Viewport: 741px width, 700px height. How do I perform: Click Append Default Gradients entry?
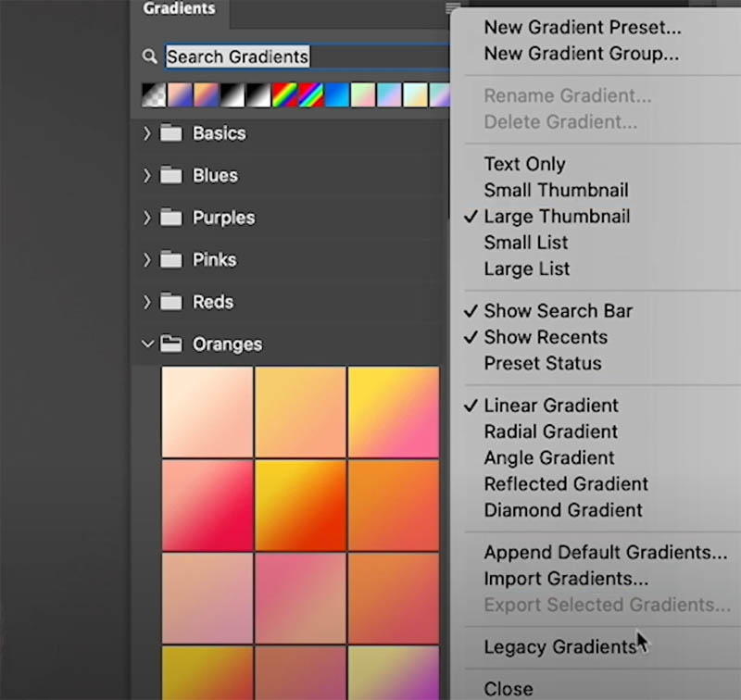[x=606, y=552]
